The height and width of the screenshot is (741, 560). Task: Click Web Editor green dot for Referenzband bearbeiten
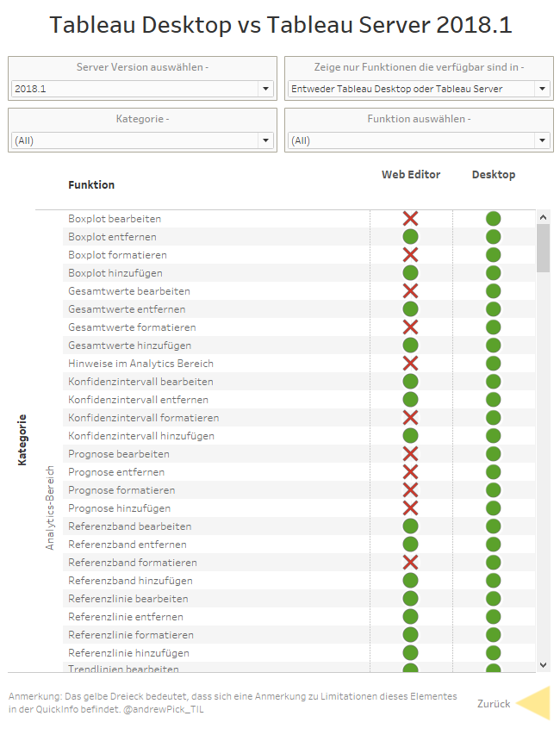pyautogui.click(x=410, y=526)
